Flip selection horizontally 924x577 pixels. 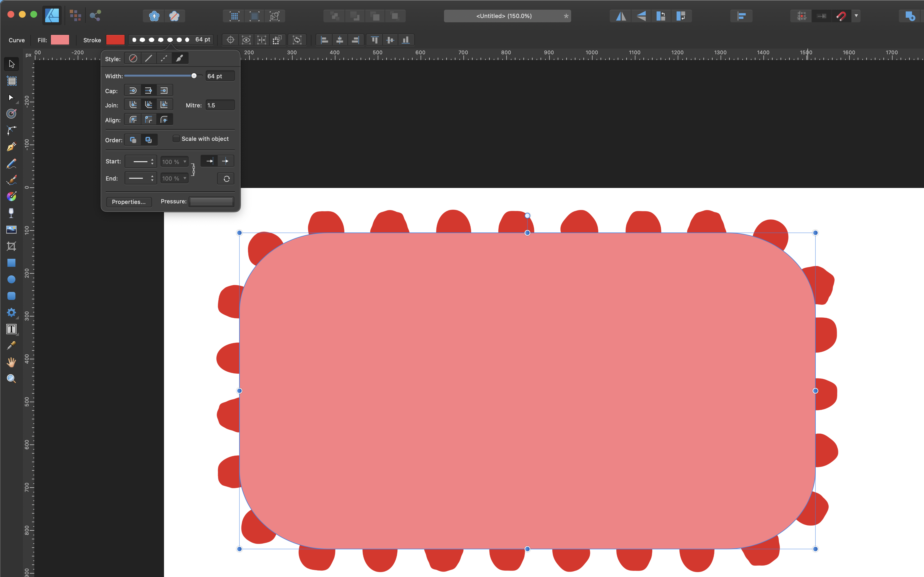[621, 16]
